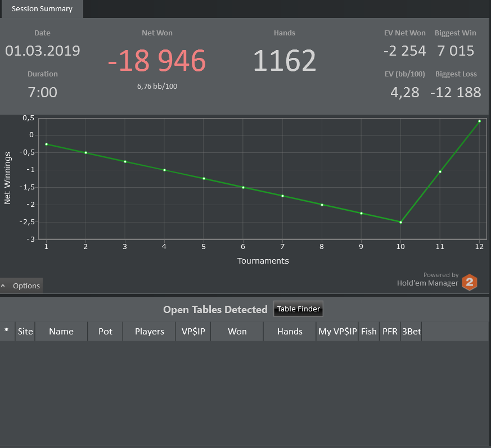The width and height of the screenshot is (491, 448).
Task: Click the Powered by Hold'em Manager link
Action: pos(428,279)
